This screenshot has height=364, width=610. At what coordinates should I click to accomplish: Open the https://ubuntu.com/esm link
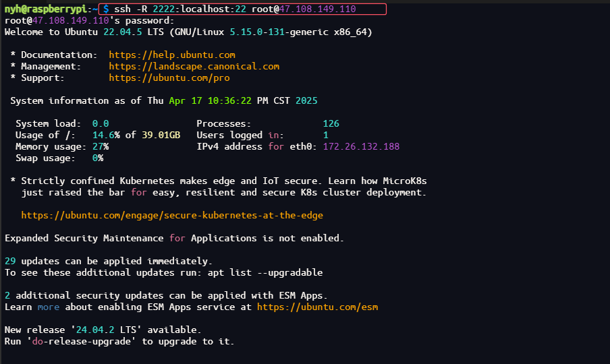pyautogui.click(x=317, y=307)
